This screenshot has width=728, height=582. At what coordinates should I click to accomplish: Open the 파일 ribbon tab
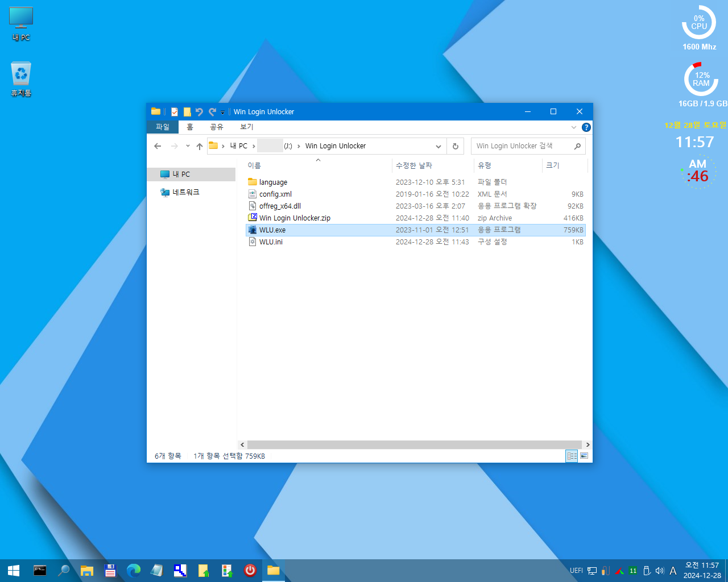pyautogui.click(x=163, y=127)
